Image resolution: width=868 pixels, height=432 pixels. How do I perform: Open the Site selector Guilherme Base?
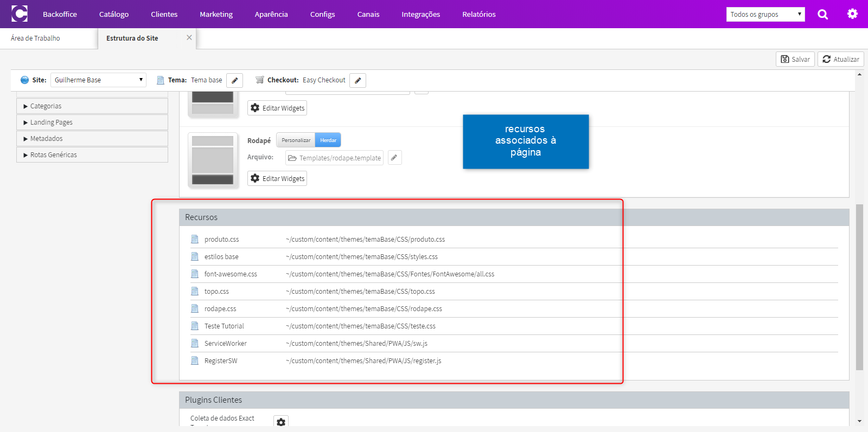pyautogui.click(x=98, y=80)
